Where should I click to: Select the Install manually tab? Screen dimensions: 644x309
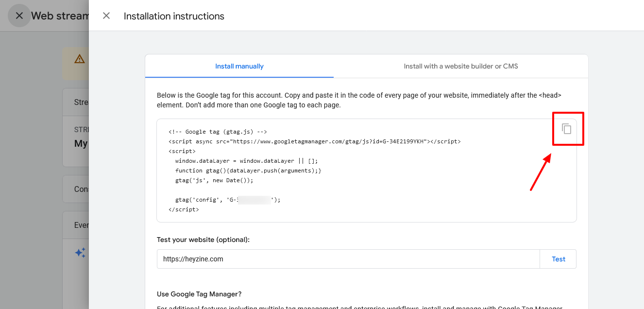click(x=239, y=66)
